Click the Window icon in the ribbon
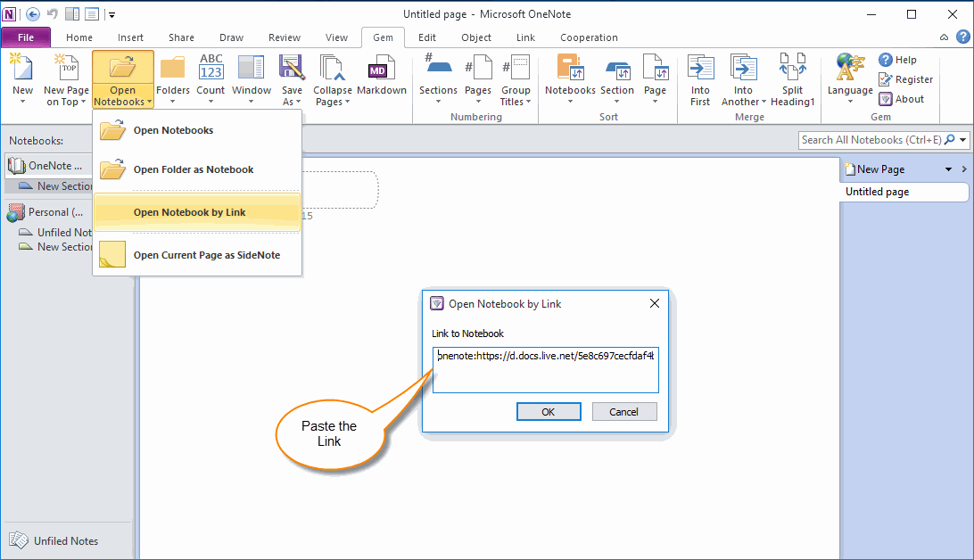 (251, 67)
